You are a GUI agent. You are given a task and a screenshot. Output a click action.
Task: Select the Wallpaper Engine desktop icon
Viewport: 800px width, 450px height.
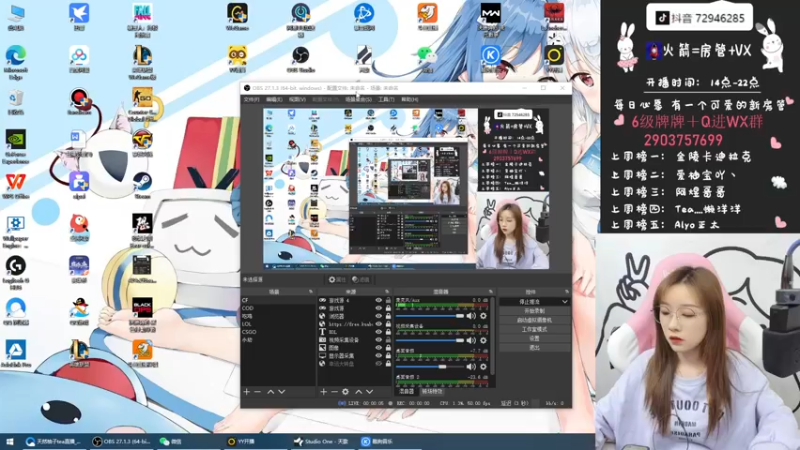[x=16, y=231]
